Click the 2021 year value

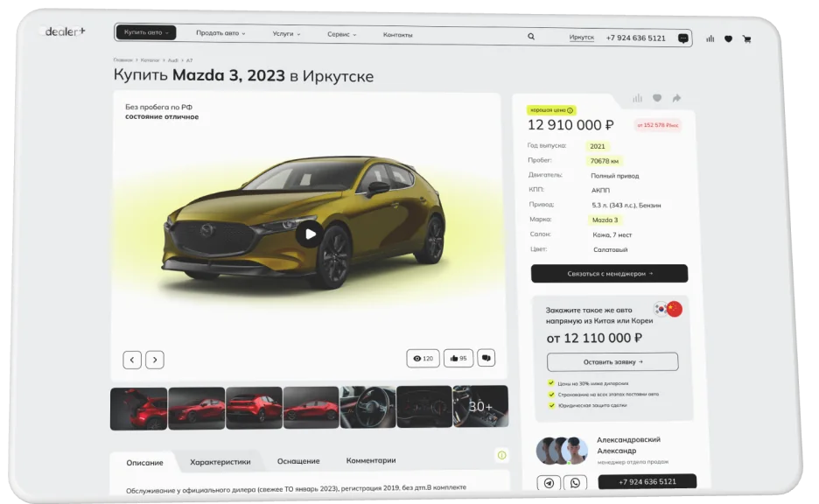[x=598, y=146]
